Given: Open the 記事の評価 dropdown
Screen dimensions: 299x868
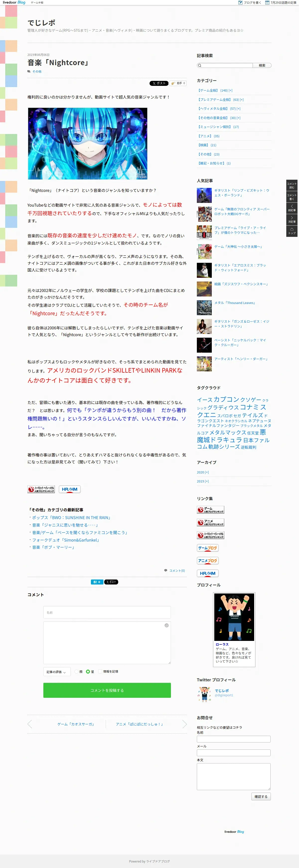Looking at the screenshot, I should pyautogui.click(x=57, y=672).
